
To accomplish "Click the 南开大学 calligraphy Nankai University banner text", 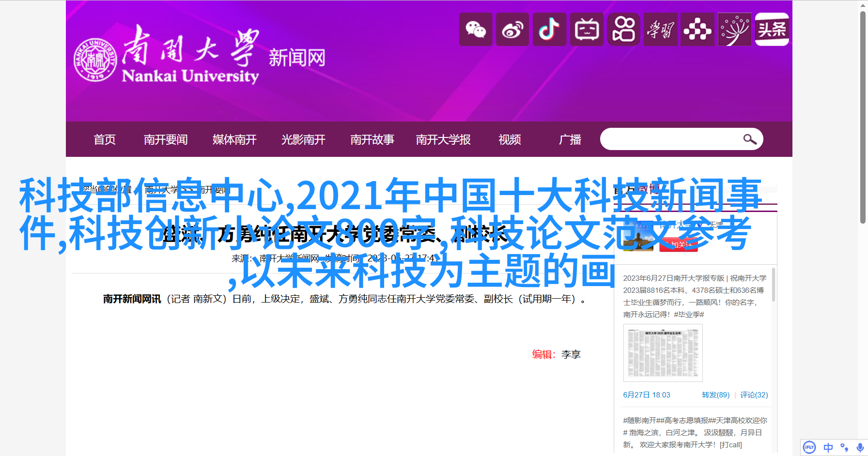I will pyautogui.click(x=190, y=55).
